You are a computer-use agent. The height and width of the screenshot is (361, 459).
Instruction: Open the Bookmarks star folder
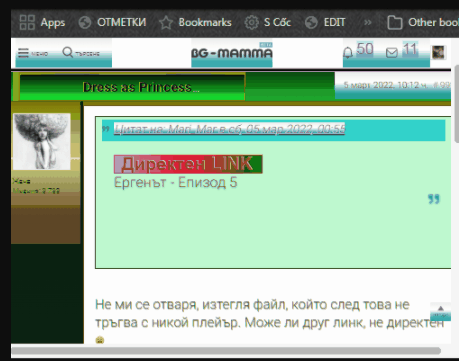[x=195, y=22]
